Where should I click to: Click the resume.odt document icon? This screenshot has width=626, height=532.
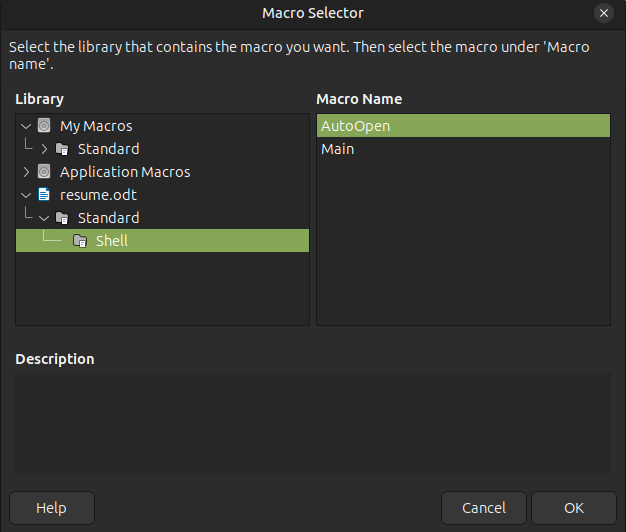coord(44,195)
